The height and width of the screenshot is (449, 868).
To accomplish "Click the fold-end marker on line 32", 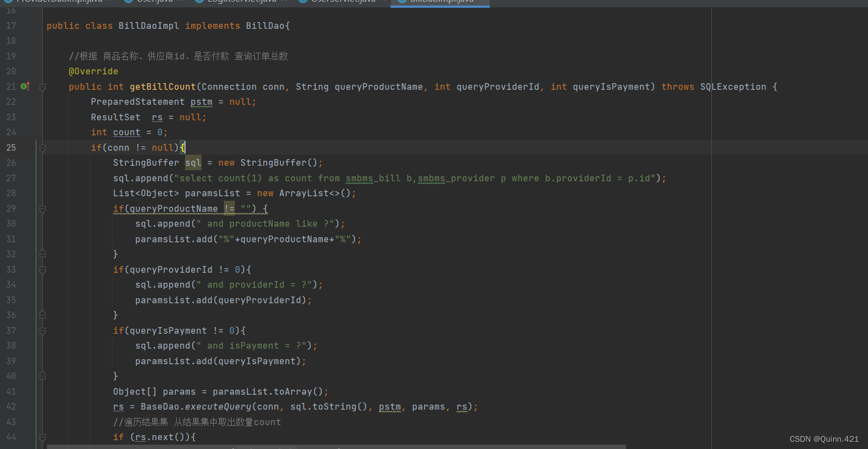I will (x=43, y=254).
